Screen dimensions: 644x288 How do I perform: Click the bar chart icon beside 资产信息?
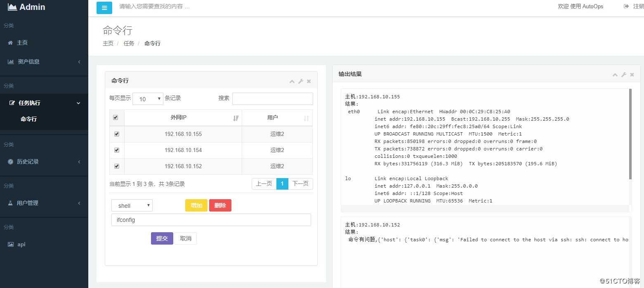(x=11, y=62)
